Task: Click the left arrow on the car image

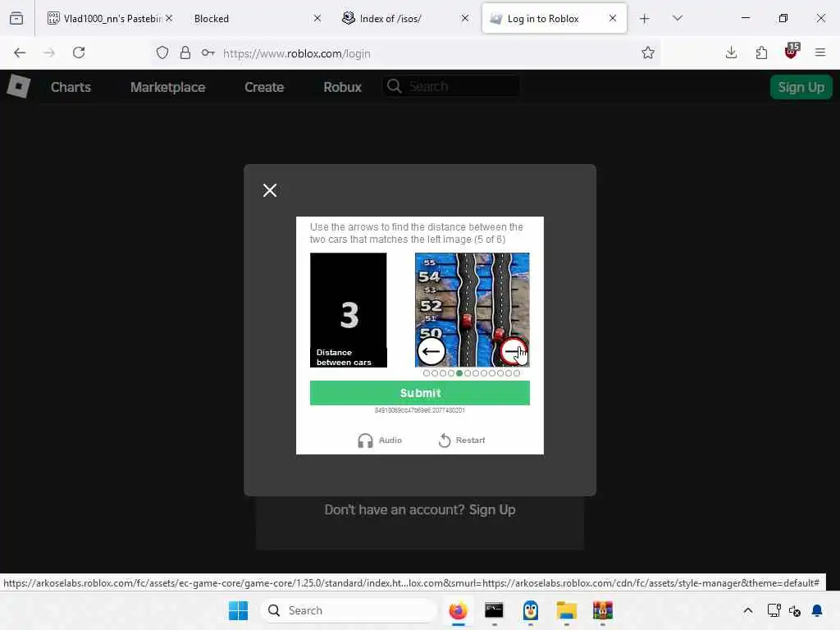Action: click(x=431, y=351)
